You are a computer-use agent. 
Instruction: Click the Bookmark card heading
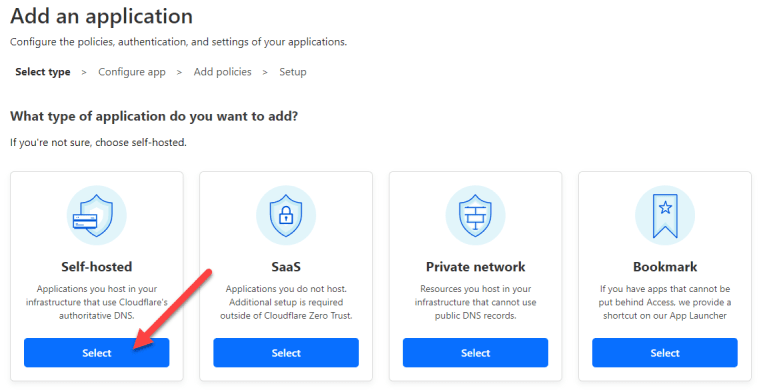coord(665,267)
